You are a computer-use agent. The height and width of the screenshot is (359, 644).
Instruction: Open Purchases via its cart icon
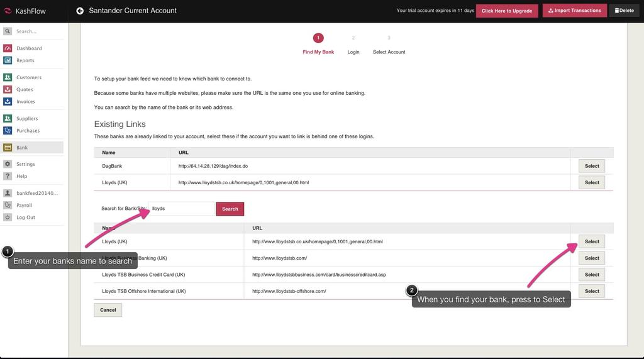8,131
